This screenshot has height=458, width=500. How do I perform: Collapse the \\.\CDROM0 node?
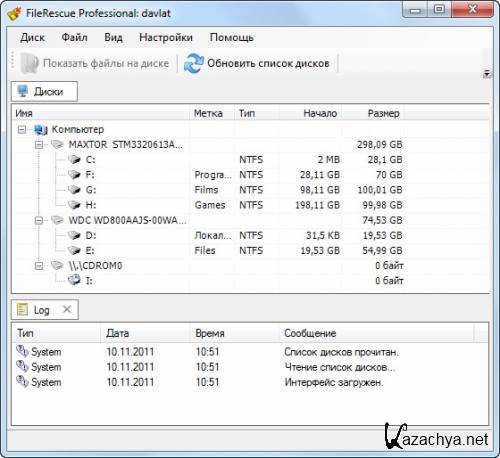(x=39, y=266)
